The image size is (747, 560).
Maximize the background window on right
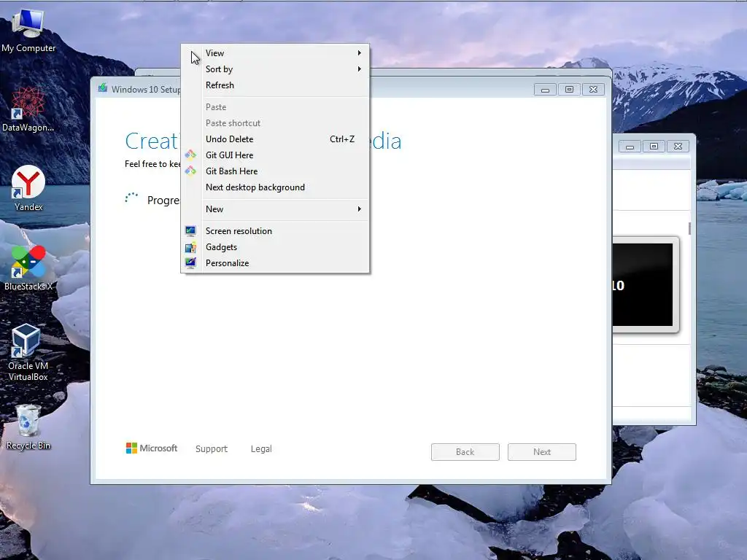[654, 147]
